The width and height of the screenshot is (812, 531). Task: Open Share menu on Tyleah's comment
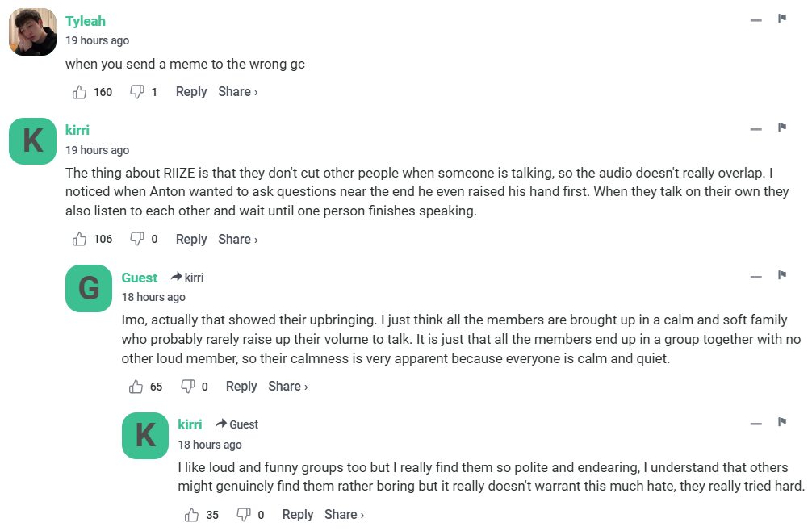click(x=237, y=92)
